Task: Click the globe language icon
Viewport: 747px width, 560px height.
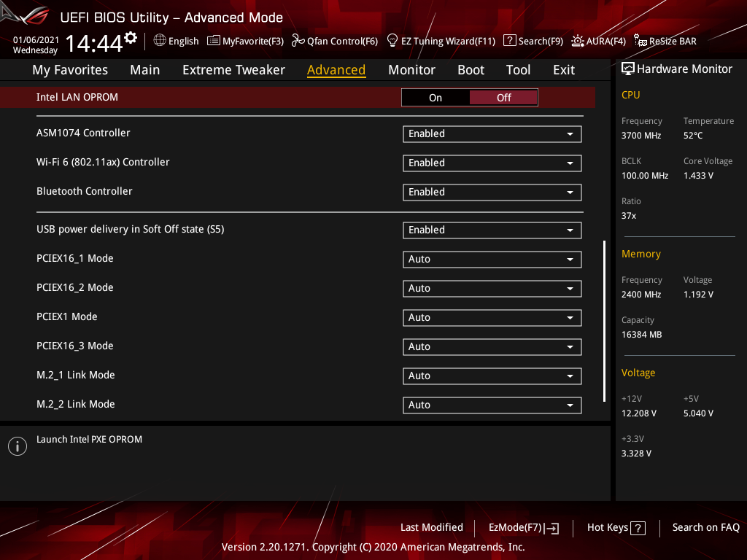Action: (x=160, y=41)
